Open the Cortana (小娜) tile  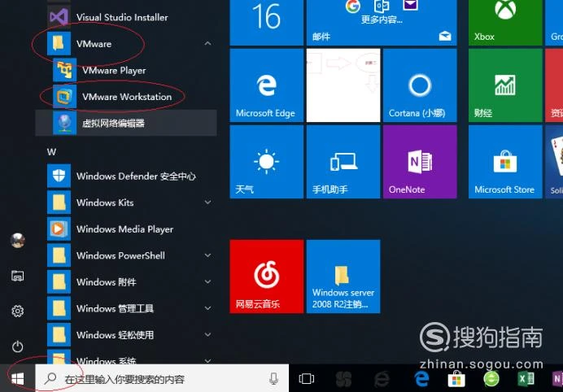pos(420,85)
